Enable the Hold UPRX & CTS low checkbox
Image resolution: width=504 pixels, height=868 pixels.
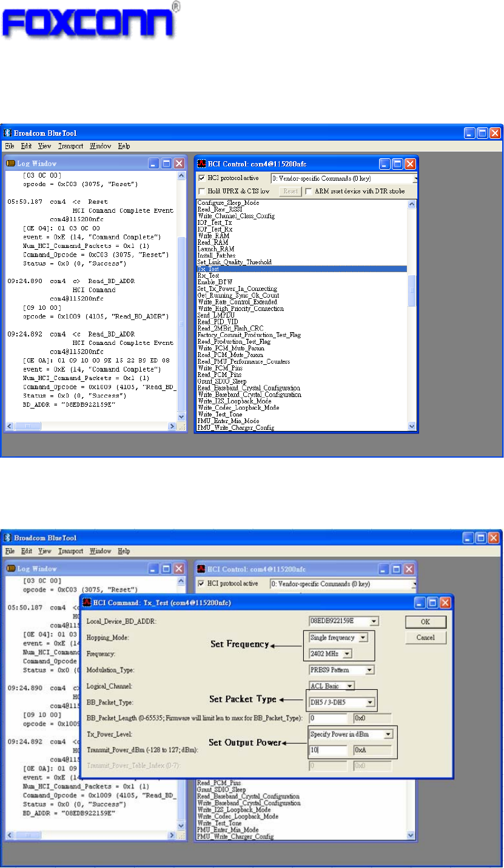point(202,192)
